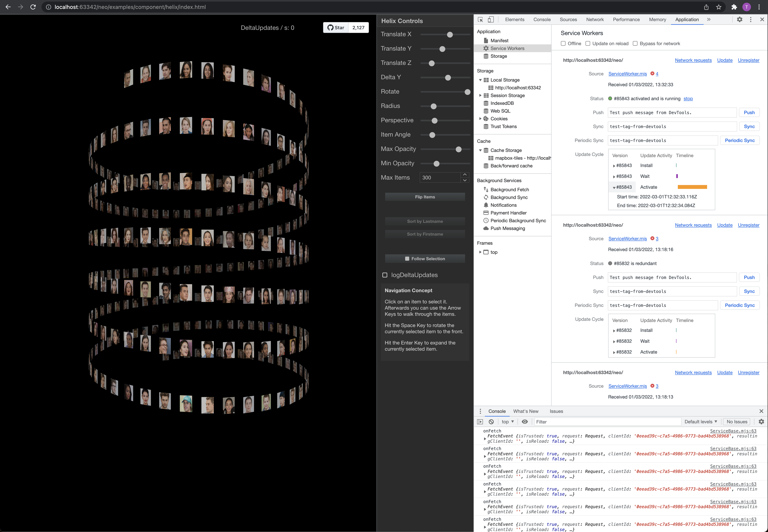Collapse the #85843 Activate row
This screenshot has height=532, width=768.
614,188
